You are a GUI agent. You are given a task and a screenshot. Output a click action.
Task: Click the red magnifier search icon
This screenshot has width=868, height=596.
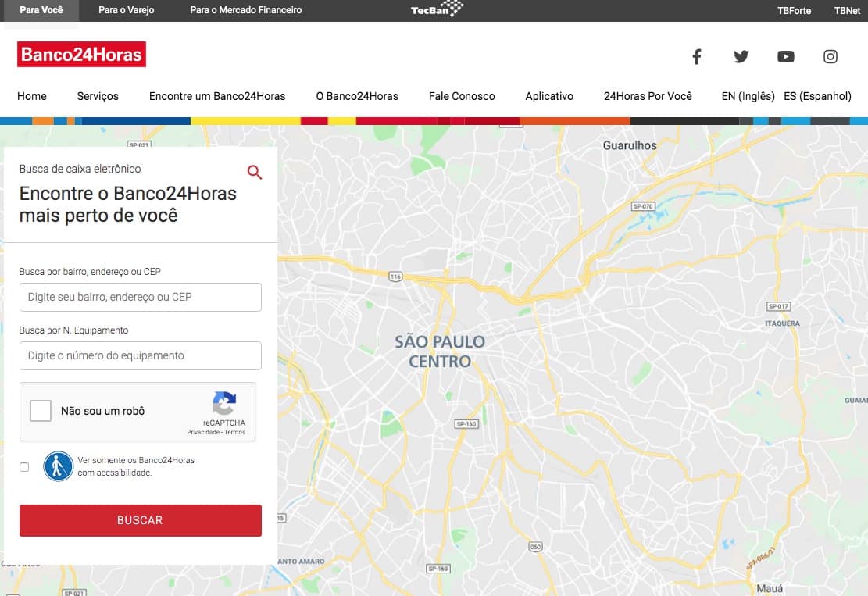point(254,172)
